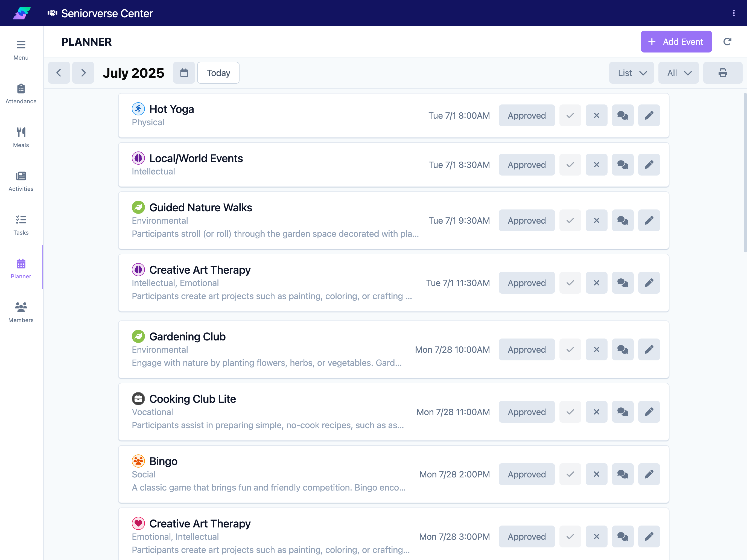747x560 pixels.
Task: Click the Social icon beside Bingo
Action: coord(138,461)
